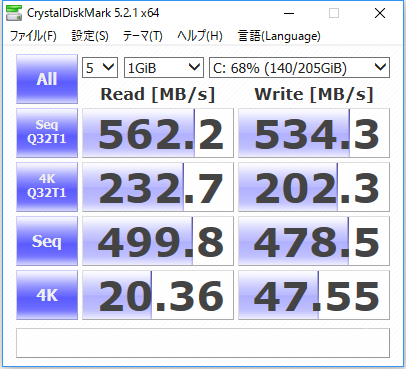The width and height of the screenshot is (406, 369).
Task: Select the 20.36 4K read value
Action: coord(158,295)
